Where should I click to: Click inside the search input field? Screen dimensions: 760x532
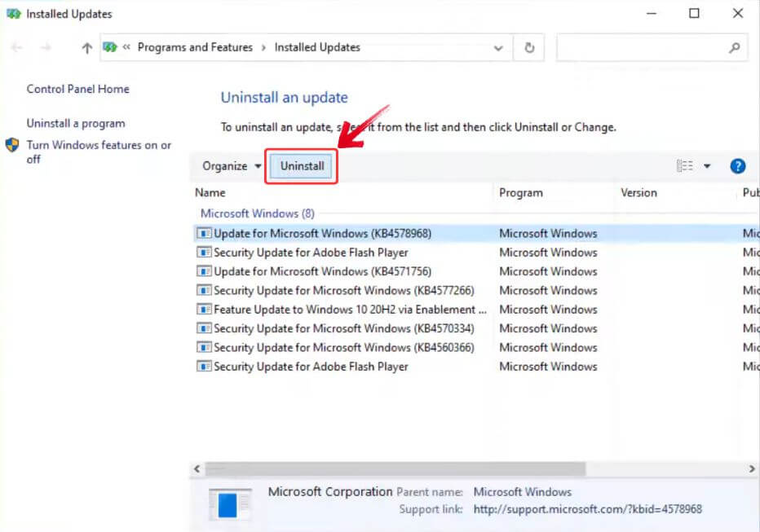coord(644,47)
